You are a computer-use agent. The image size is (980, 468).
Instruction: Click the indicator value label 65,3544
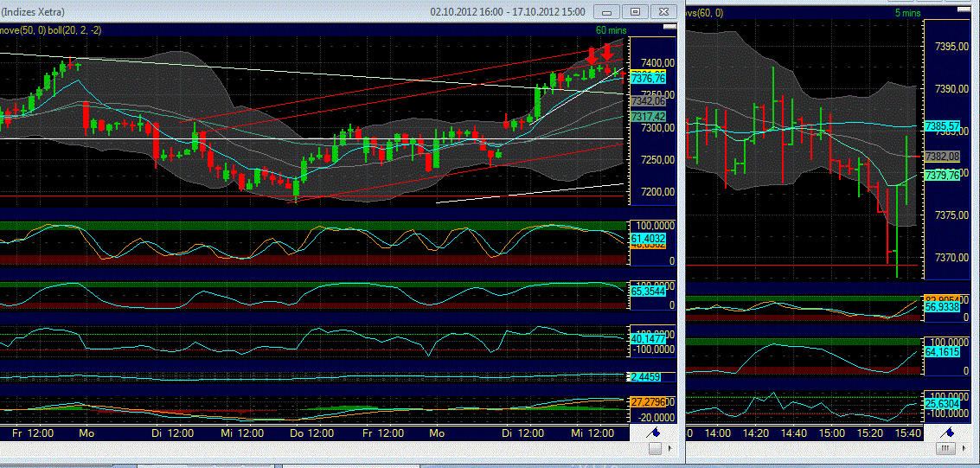point(648,292)
